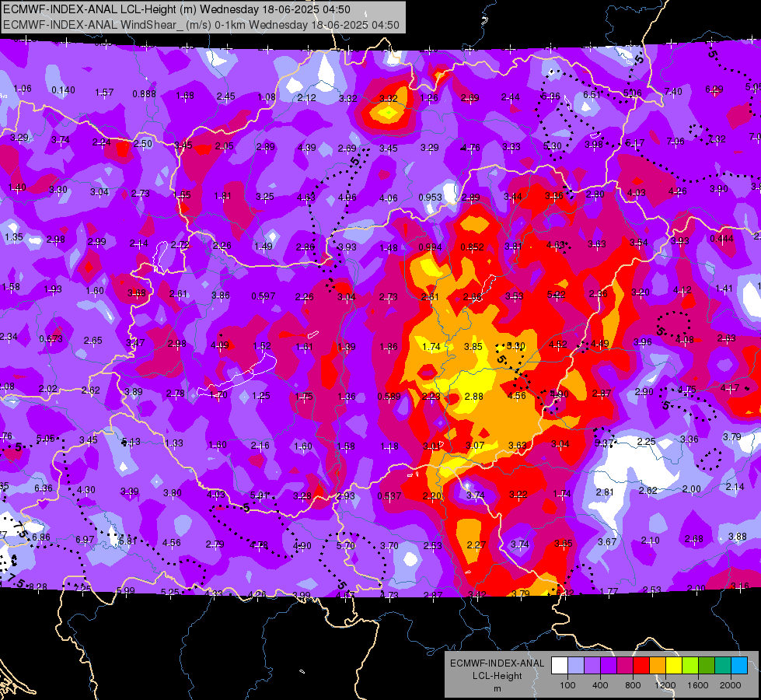Screen dimensions: 761x700
Task: Click the value 2.27 in the orange patch
Action: click(x=476, y=545)
